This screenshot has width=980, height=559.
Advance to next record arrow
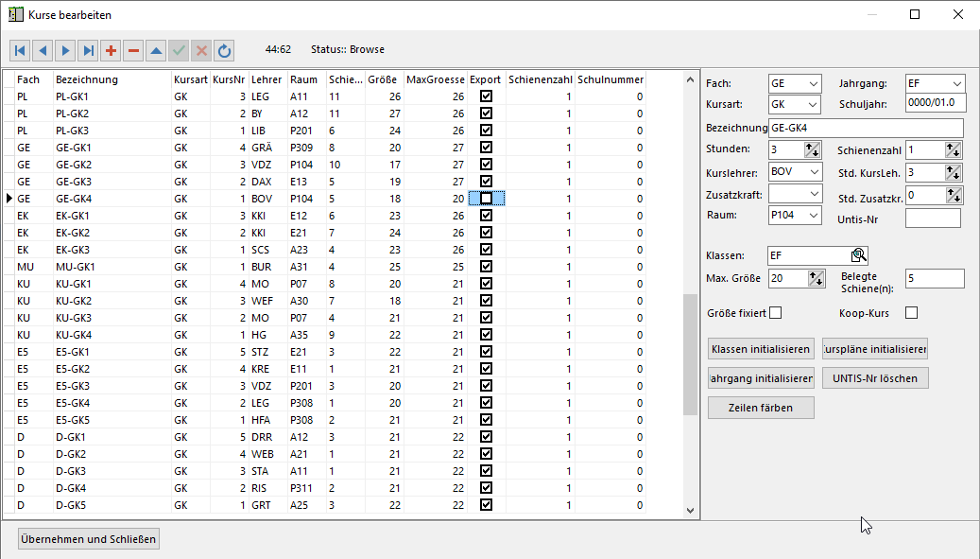tap(66, 50)
